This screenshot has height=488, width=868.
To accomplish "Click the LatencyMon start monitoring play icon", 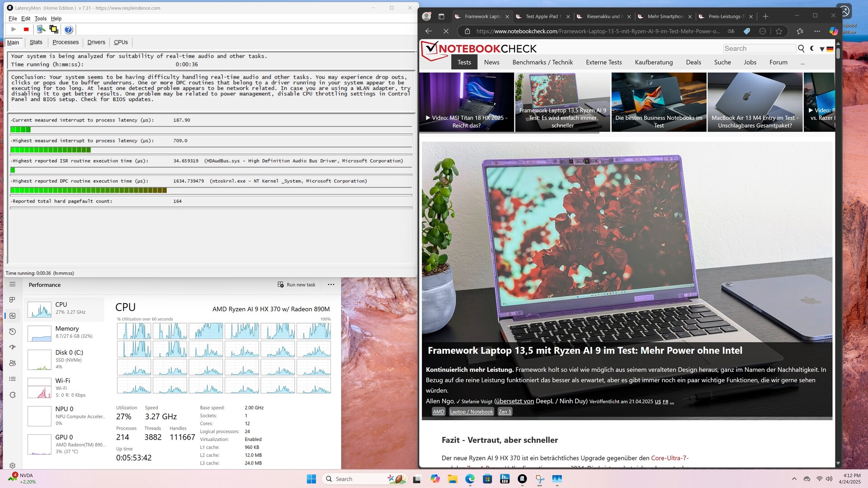I will pos(14,29).
